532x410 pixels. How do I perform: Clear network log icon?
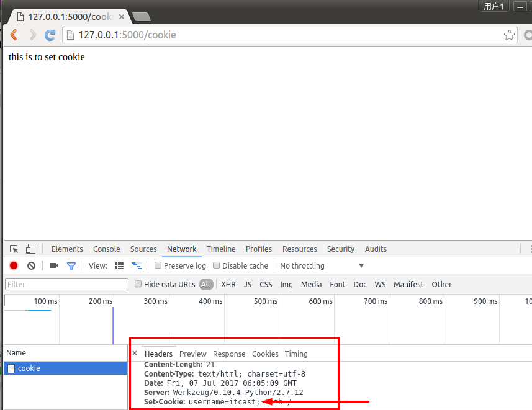coord(31,266)
